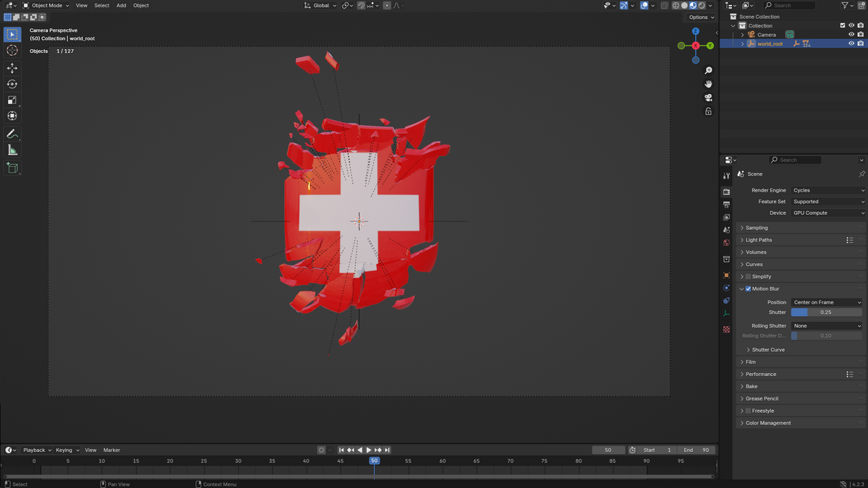The height and width of the screenshot is (488, 868).
Task: Open the Object properties tab
Action: (x=726, y=275)
